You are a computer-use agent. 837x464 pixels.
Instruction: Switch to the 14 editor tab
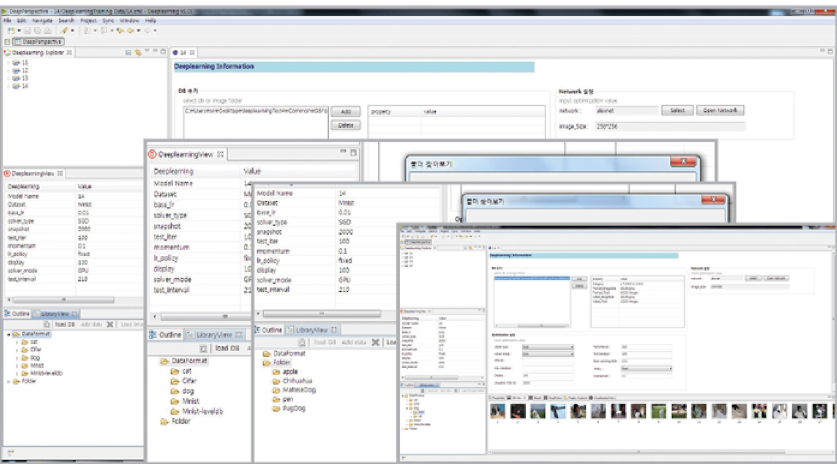pos(184,52)
